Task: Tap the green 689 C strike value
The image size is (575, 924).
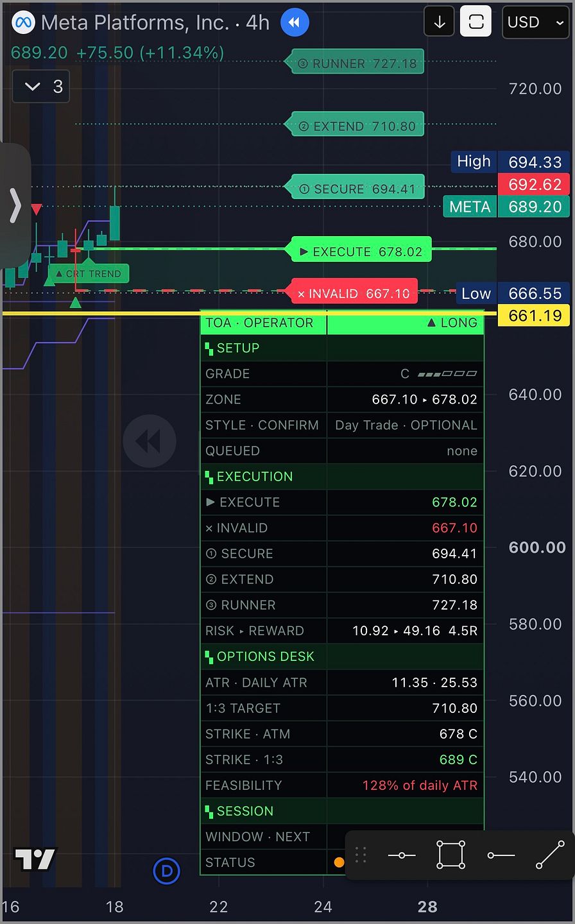Action: click(458, 760)
